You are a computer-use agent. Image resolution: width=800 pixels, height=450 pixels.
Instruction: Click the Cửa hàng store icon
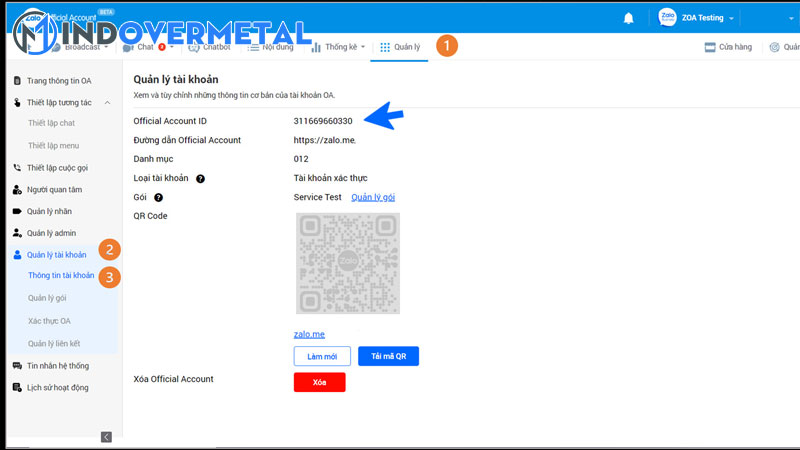[x=710, y=47]
